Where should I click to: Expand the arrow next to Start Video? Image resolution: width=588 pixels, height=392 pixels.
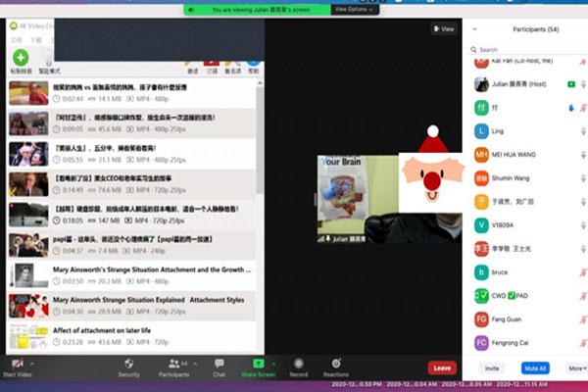click(x=32, y=364)
